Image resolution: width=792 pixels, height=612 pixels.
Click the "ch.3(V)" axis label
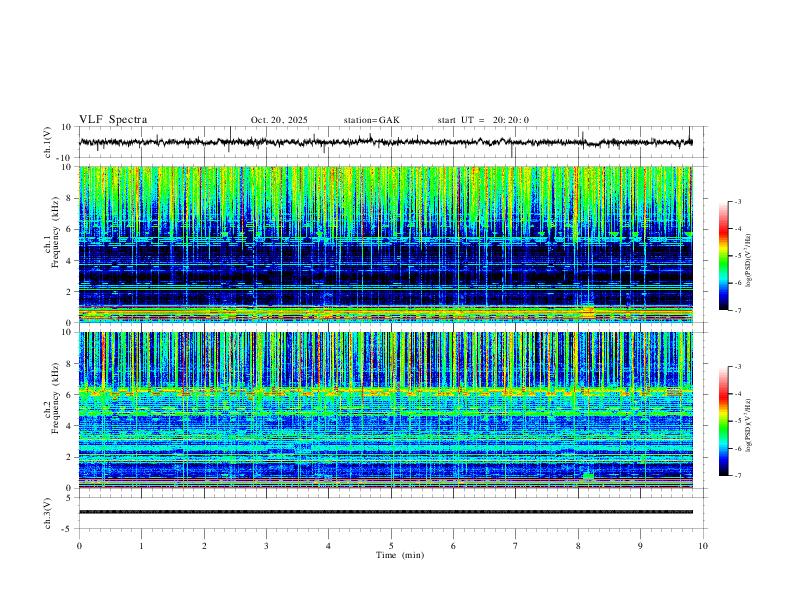click(x=48, y=513)
